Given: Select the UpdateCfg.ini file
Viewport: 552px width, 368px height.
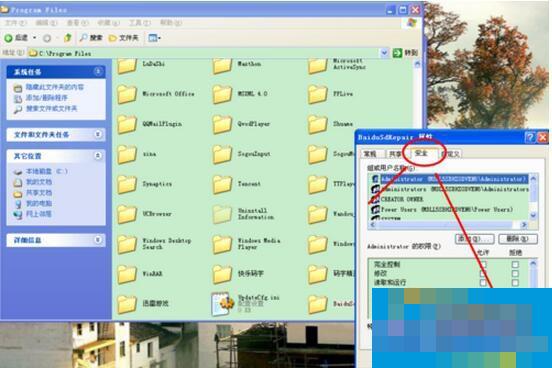Looking at the screenshot, I should pos(246,304).
